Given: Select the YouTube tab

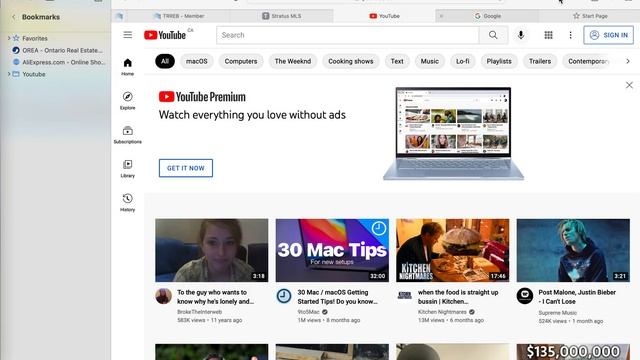Looking at the screenshot, I should pos(384,16).
